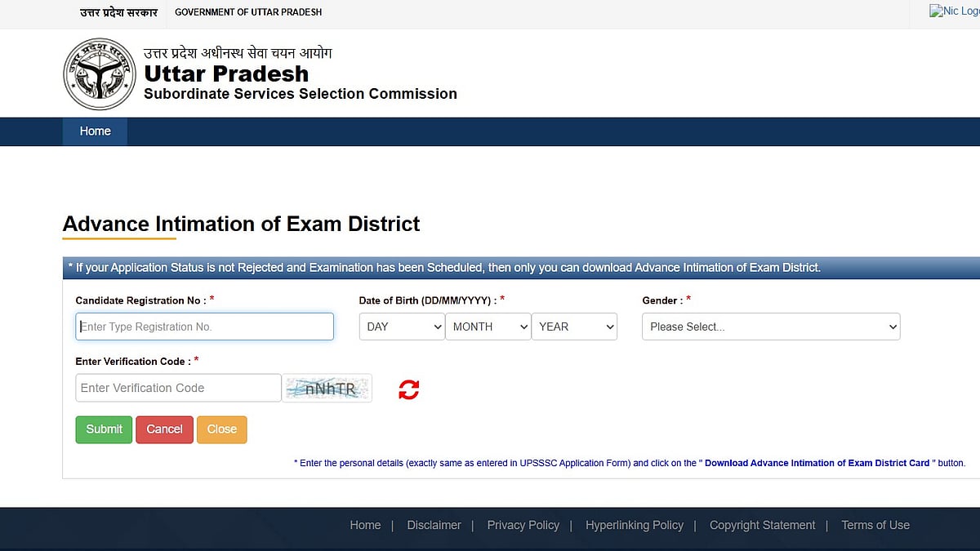Click the green Submit button
The width and height of the screenshot is (980, 551).
pyautogui.click(x=104, y=429)
